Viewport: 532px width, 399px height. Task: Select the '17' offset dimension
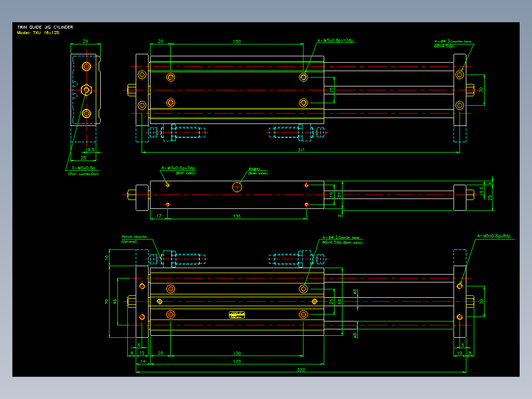(159, 216)
